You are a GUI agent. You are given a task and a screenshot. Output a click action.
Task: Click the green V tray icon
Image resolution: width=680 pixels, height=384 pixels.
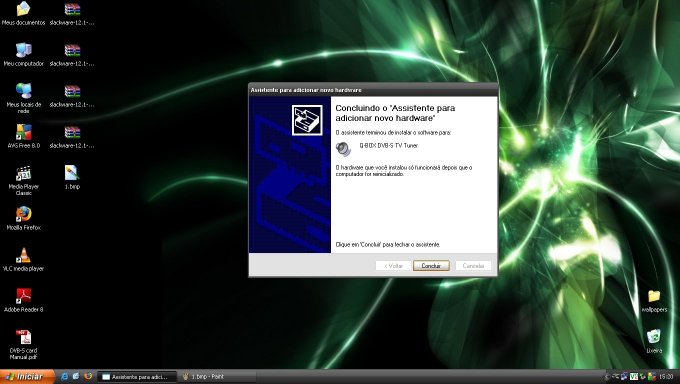pos(634,377)
